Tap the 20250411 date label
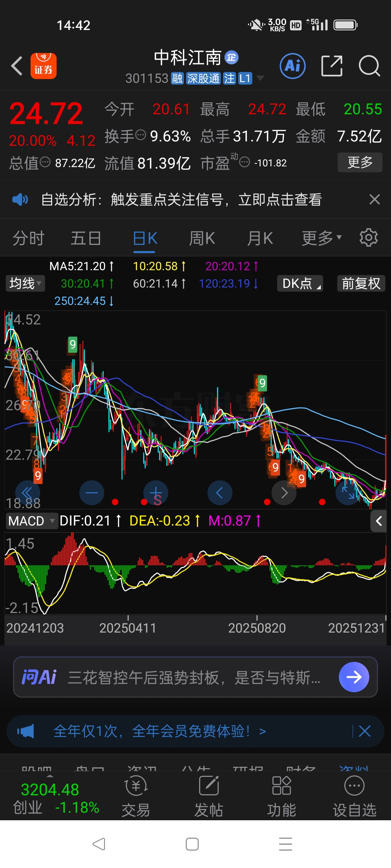Viewport: 391px width, 868px height. [128, 628]
